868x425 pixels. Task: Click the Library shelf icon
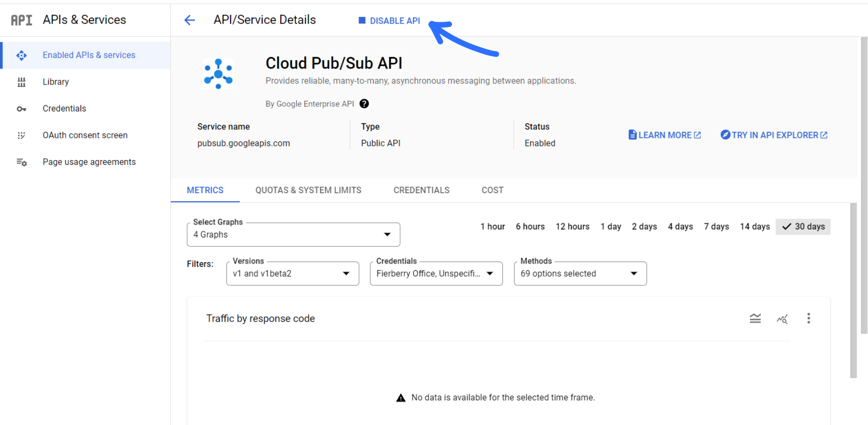pyautogui.click(x=22, y=82)
